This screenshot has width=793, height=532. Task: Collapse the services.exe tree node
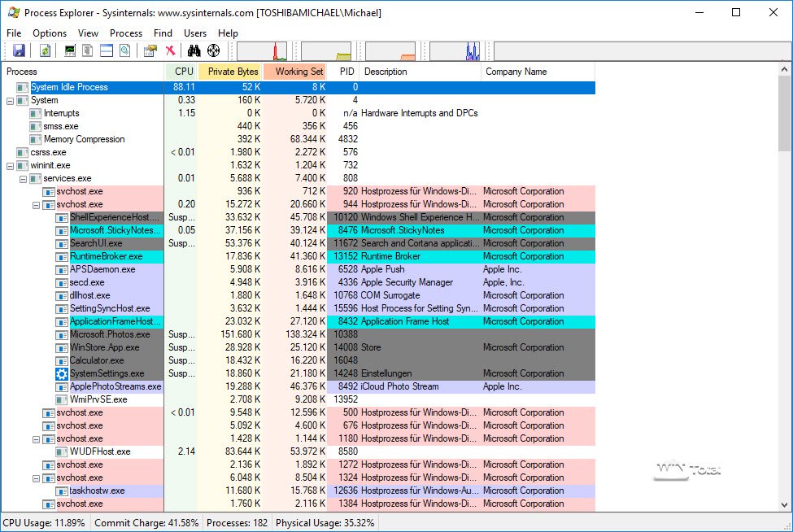click(23, 178)
